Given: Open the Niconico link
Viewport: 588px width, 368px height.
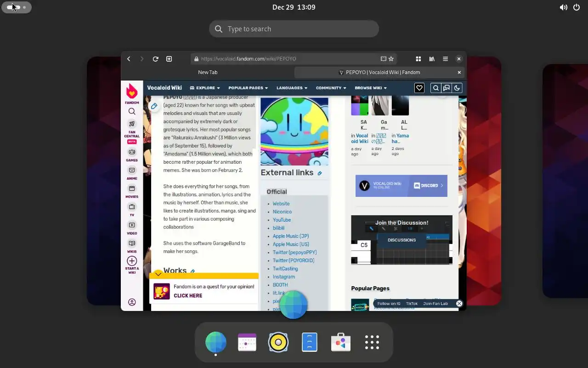Looking at the screenshot, I should point(282,212).
